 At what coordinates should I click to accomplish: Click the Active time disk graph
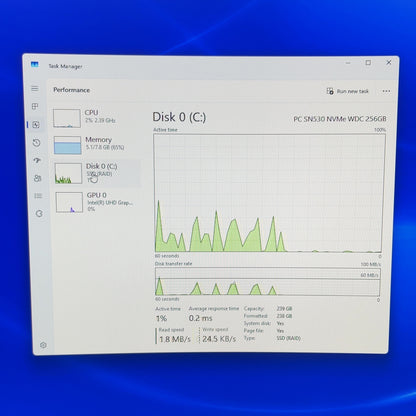pyautogui.click(x=269, y=193)
